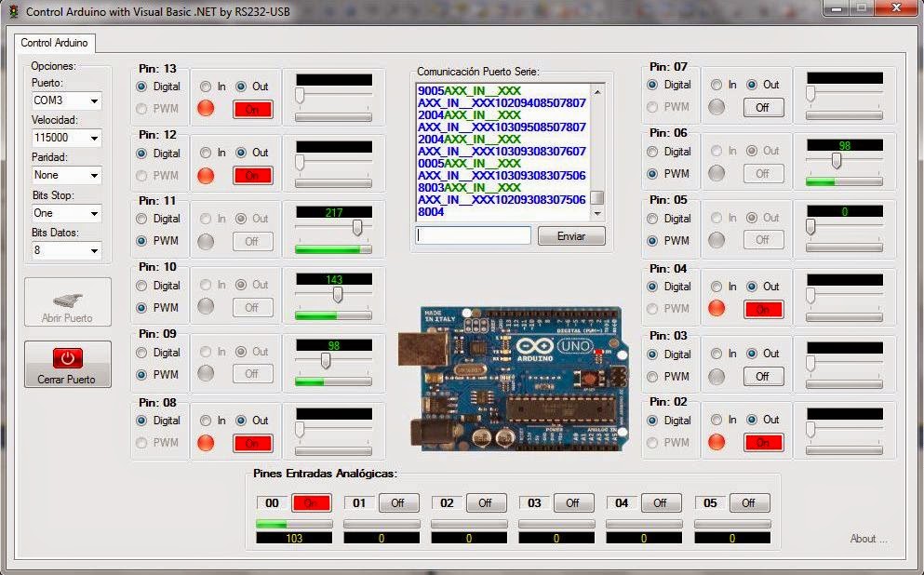Viewport: 924px width, 575px height.
Task: Switch to the Control Arduino tab
Action: [54, 43]
